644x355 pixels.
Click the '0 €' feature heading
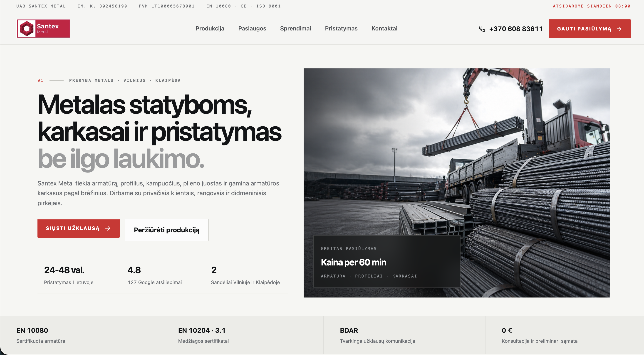(x=507, y=330)
